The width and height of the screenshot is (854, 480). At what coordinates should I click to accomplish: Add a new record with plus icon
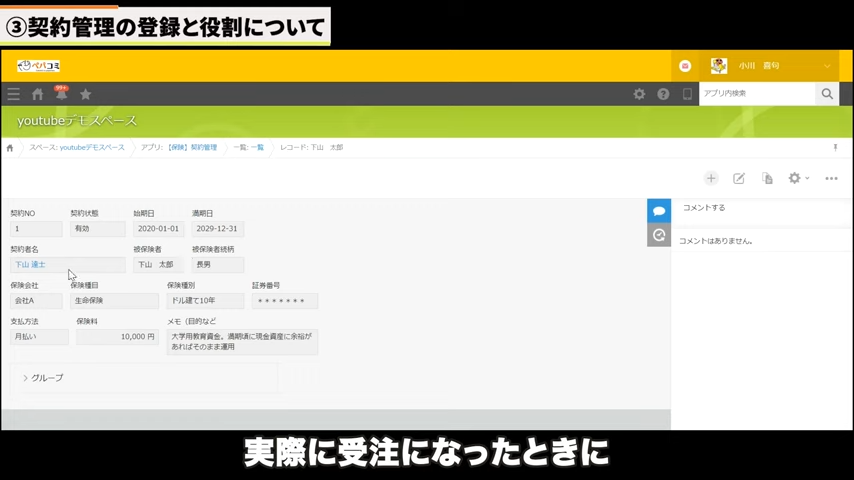point(711,178)
